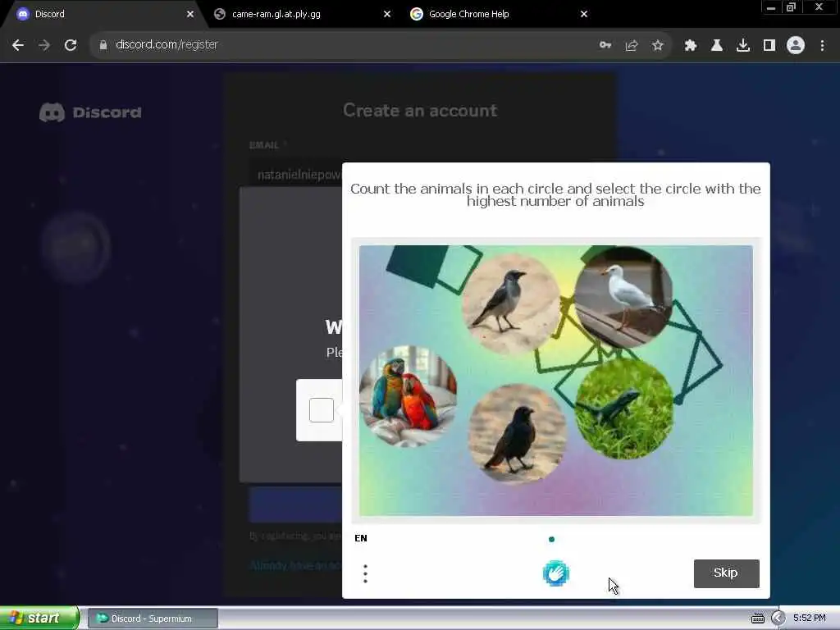Click the captcha progress dot indicator
Screen dimensions: 840x630
[551, 539]
